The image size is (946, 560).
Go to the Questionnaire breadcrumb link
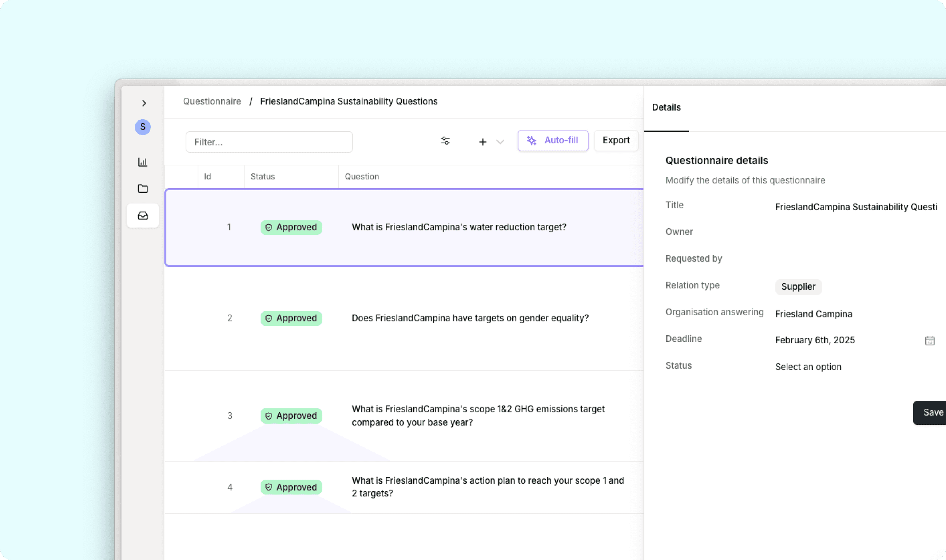click(212, 101)
